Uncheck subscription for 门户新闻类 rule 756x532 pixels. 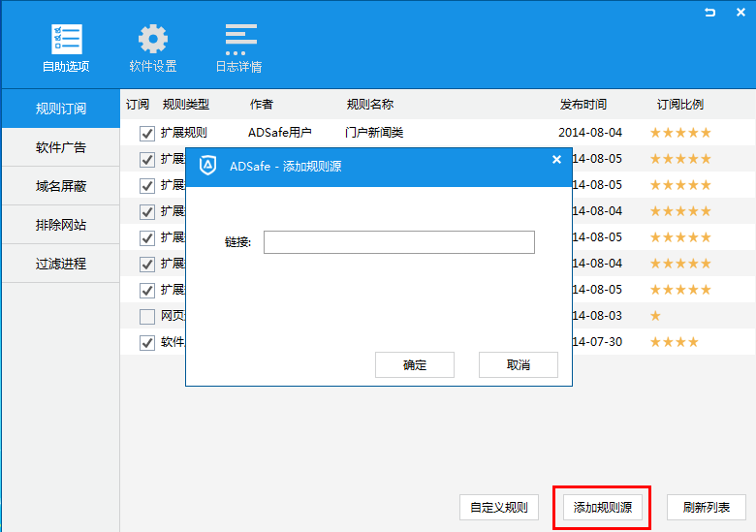pos(147,133)
